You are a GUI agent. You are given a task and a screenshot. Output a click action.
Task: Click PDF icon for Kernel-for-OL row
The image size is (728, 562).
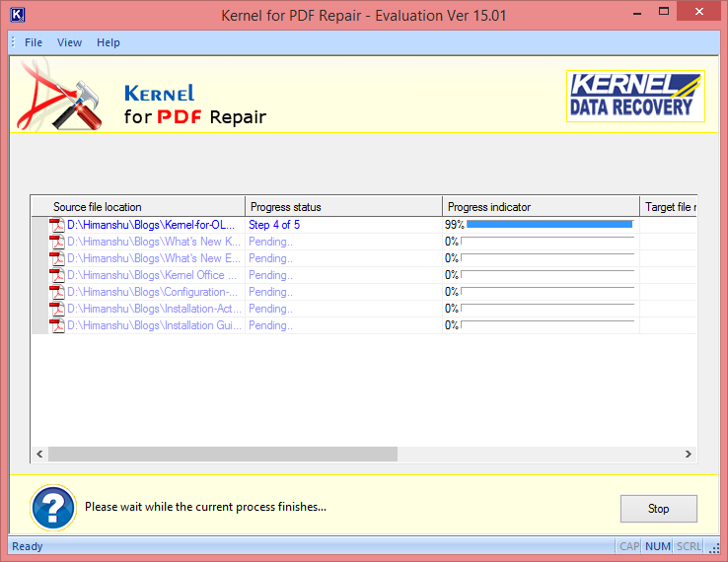(x=57, y=225)
